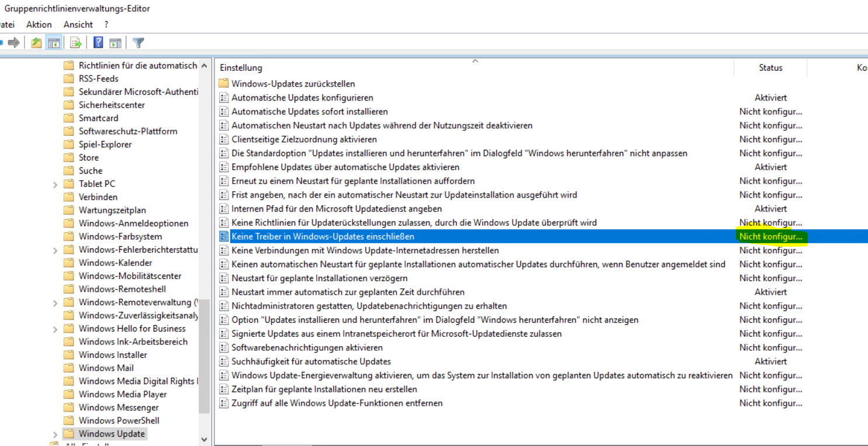Click folder icon next to Windows Mail

point(69,368)
